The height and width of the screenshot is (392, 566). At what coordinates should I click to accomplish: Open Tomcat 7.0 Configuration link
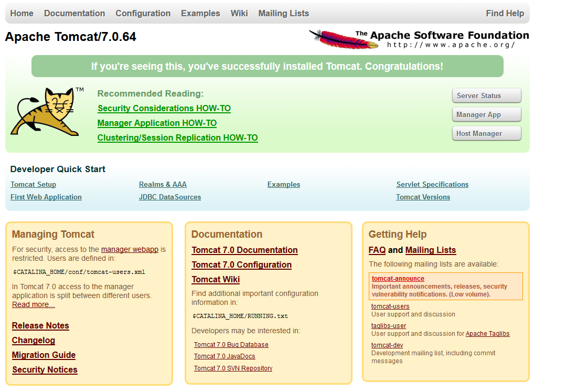click(241, 265)
